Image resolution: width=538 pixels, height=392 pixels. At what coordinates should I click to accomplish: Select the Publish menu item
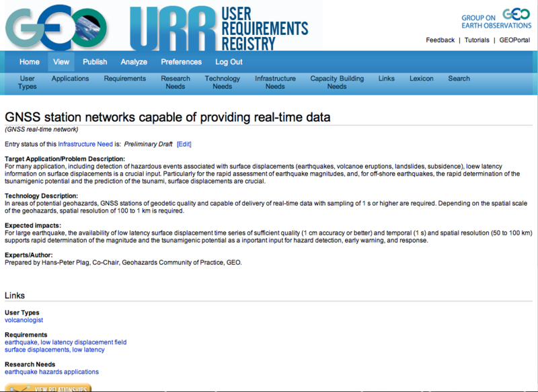pos(95,62)
